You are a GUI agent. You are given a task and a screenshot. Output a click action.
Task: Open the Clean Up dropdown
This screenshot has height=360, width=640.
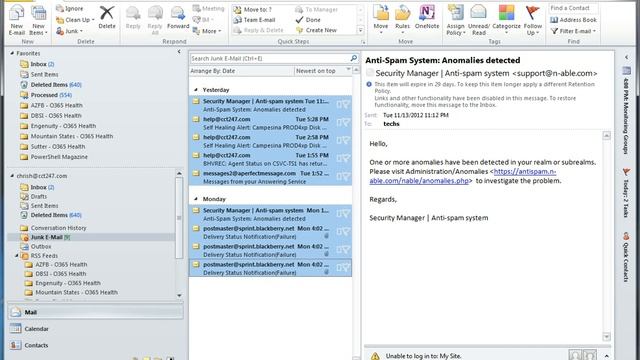pyautogui.click(x=75, y=20)
